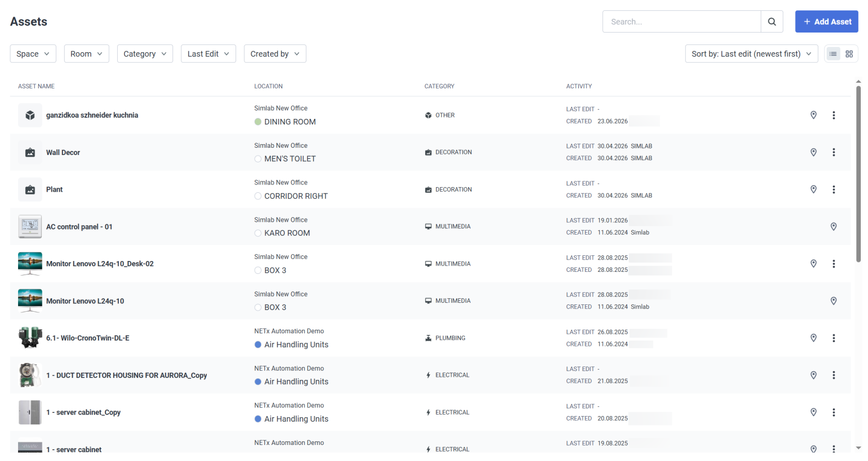
Task: Open the Category filter dropdown
Action: [x=145, y=54]
